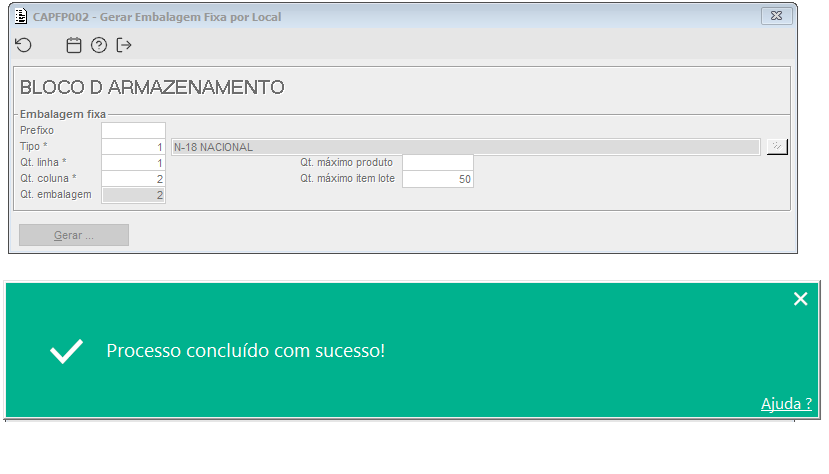Screen dimensions: 829x474
Task: Click the N-18 NACIONAL description field
Action: [466, 147]
